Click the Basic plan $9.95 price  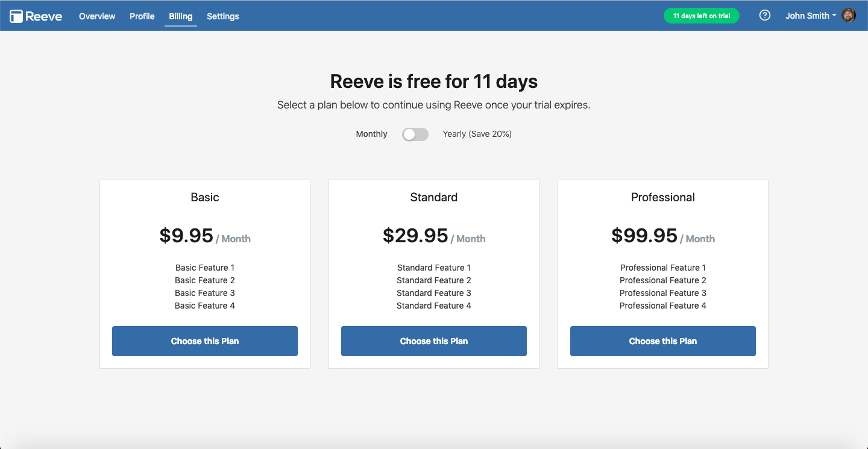[x=186, y=236]
